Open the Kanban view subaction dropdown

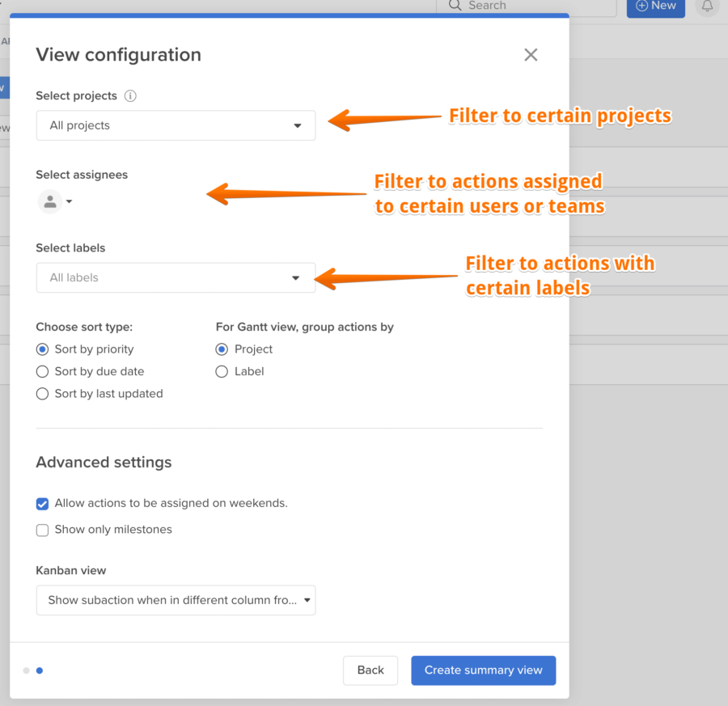click(x=176, y=600)
